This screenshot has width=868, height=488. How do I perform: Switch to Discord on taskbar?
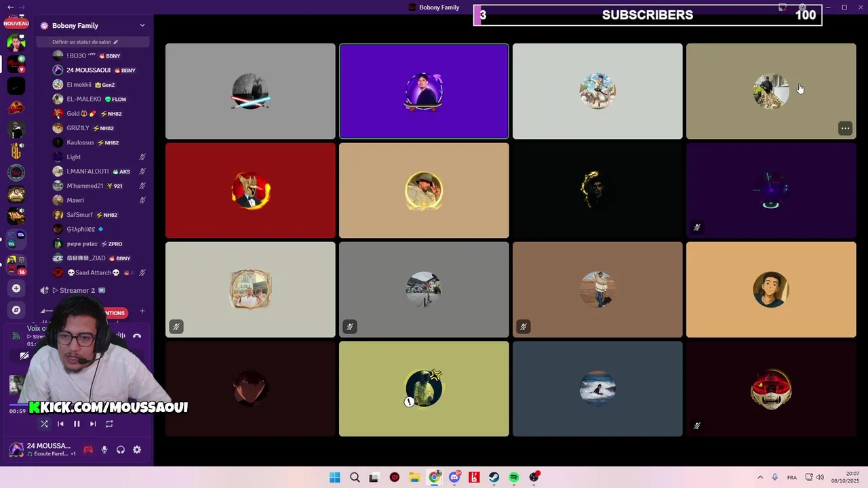point(454,477)
